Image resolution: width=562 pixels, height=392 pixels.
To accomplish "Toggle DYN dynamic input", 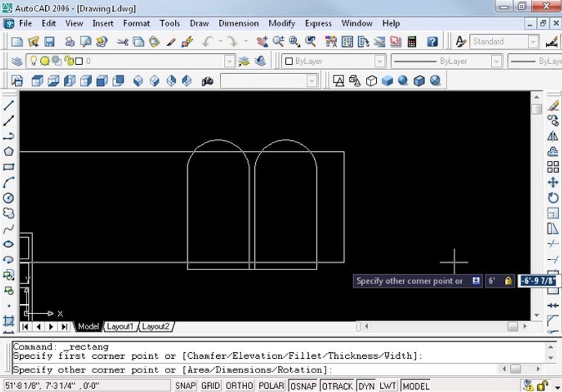I will point(366,386).
